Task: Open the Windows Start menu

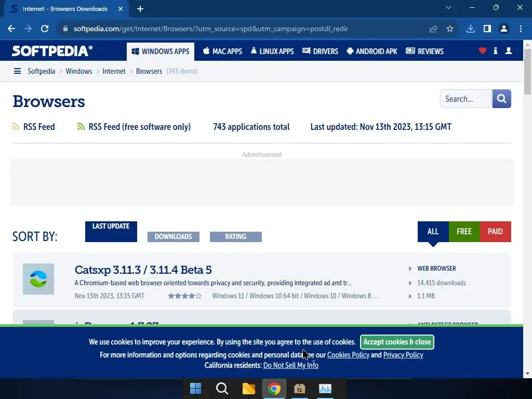Action: pyautogui.click(x=195, y=389)
